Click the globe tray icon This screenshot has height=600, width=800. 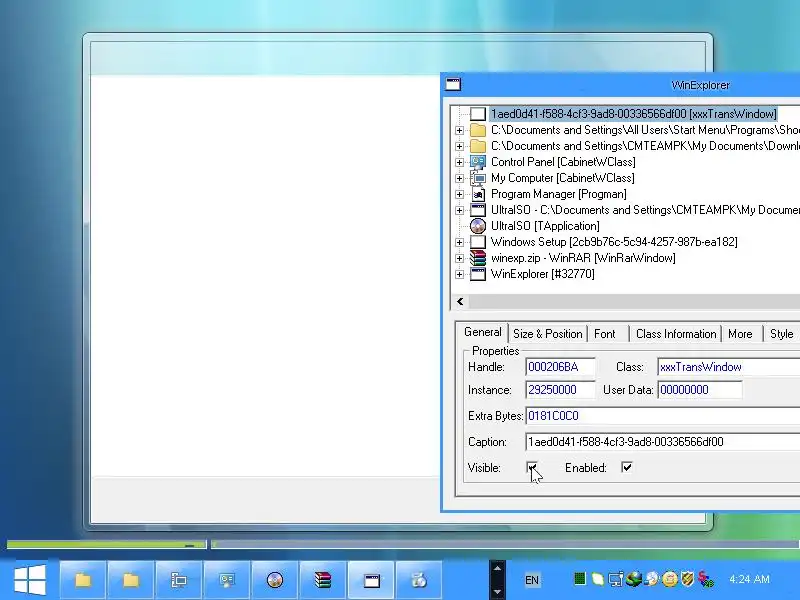coord(633,579)
